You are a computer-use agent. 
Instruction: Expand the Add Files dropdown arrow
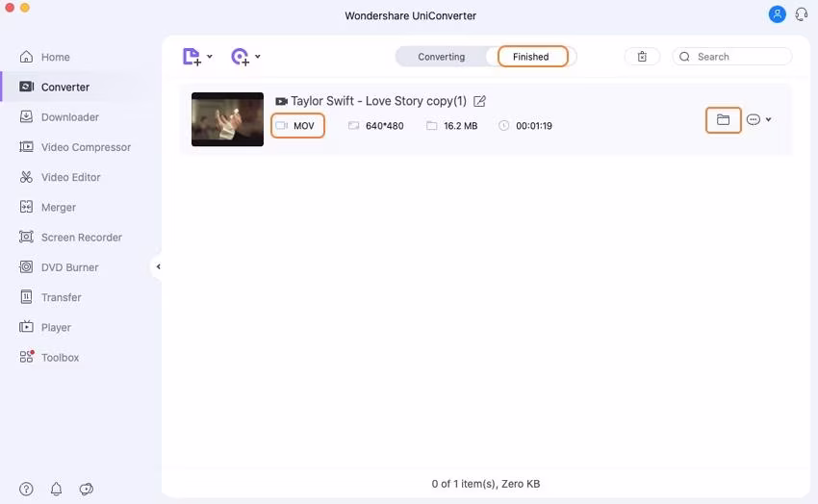pos(210,57)
